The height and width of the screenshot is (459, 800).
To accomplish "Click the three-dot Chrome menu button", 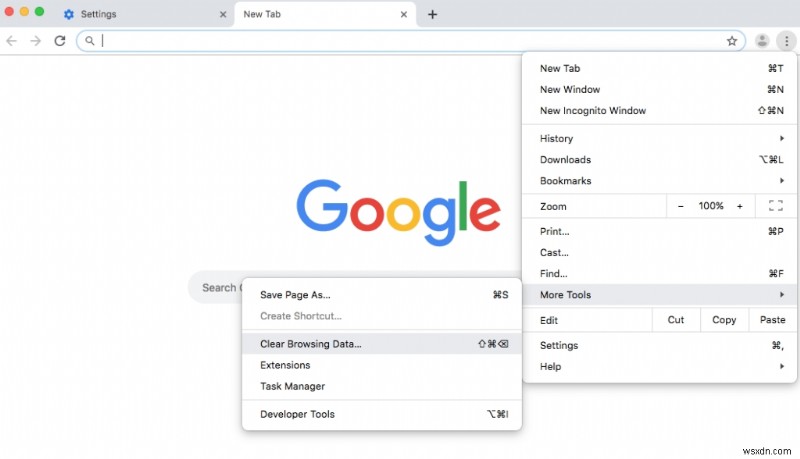I will (x=786, y=41).
